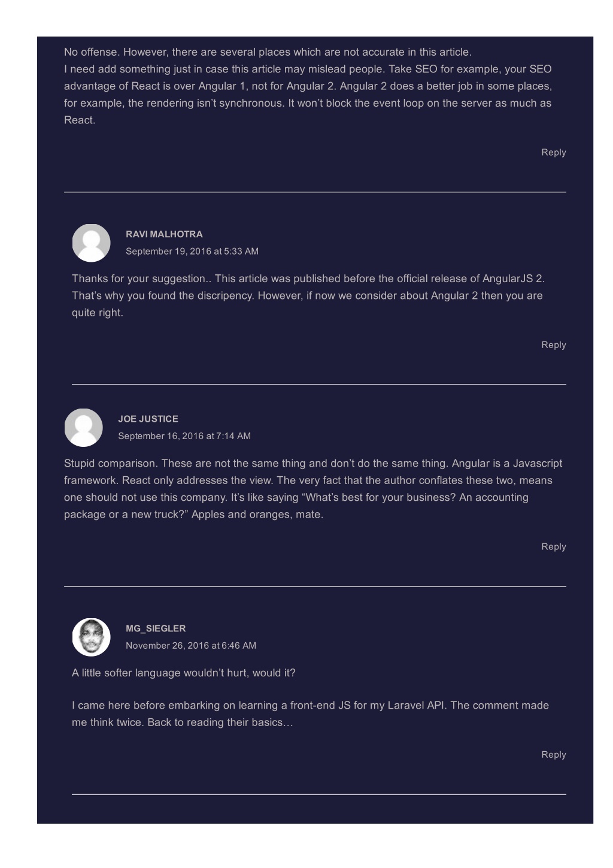The image size is (613, 868).
Task: Reply to the Angular 2 SEO comment
Action: pyautogui.click(x=554, y=152)
